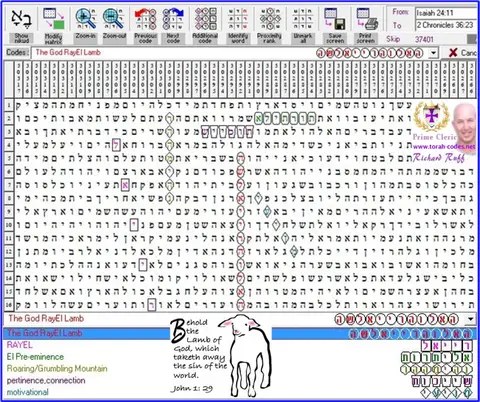Screen dimensions: 480x402
Task: Open the lower code list dropdown arrow
Action: tap(470, 319)
